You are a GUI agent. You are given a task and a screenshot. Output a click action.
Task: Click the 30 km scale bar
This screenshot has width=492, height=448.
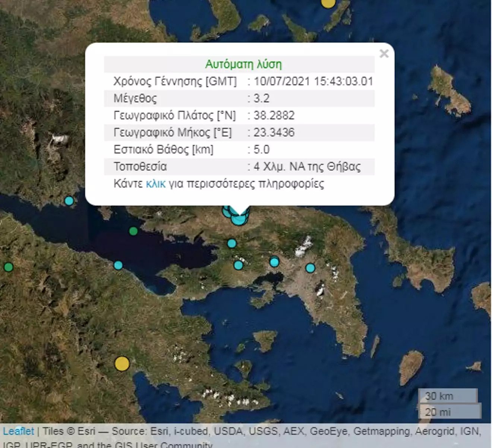click(447, 396)
